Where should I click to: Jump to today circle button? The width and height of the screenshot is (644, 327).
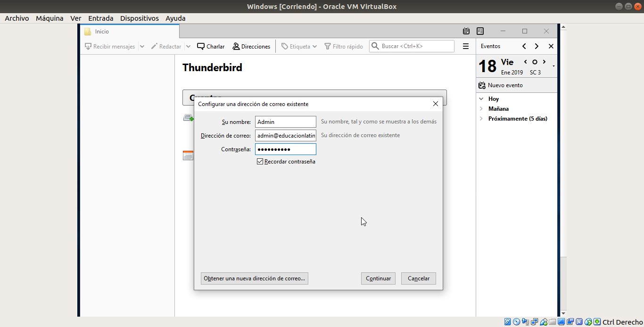pos(535,62)
